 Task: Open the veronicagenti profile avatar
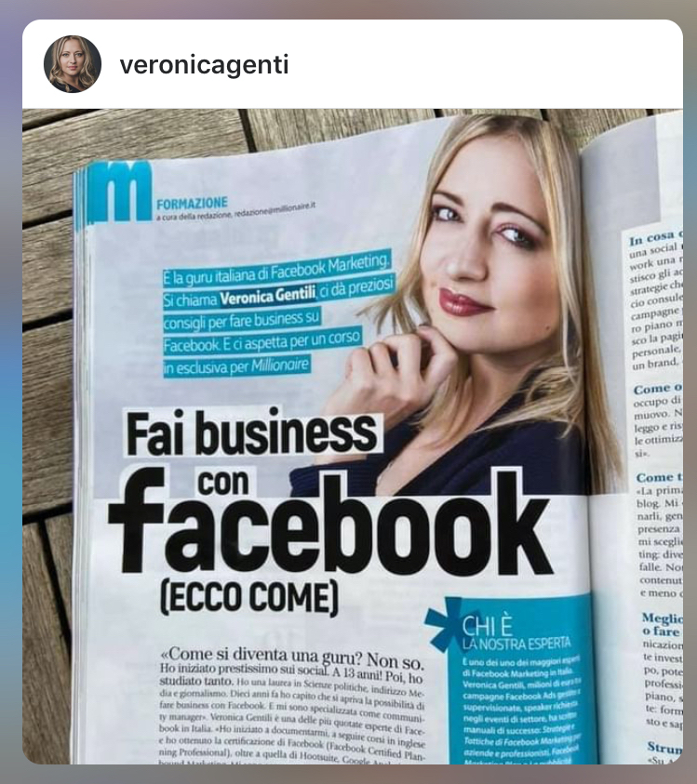tap(73, 64)
